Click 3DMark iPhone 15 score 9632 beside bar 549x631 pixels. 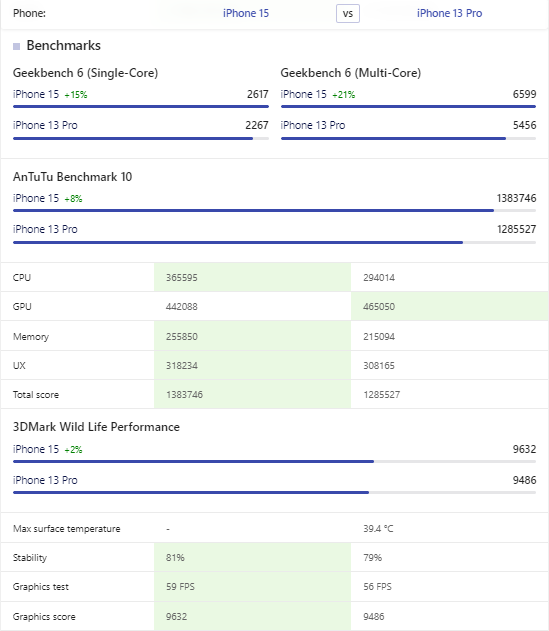524,449
